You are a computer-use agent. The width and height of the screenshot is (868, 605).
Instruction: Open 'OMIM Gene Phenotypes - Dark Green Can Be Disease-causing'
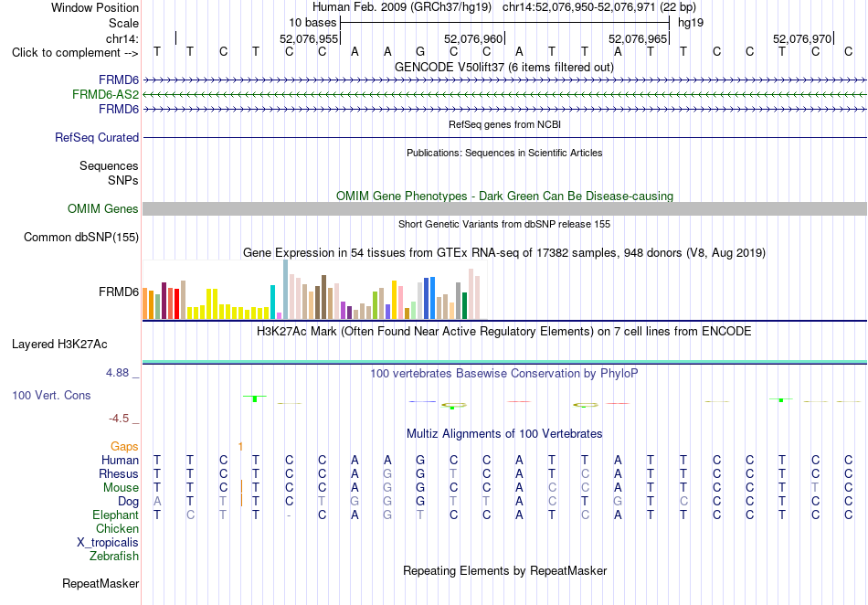coord(504,196)
